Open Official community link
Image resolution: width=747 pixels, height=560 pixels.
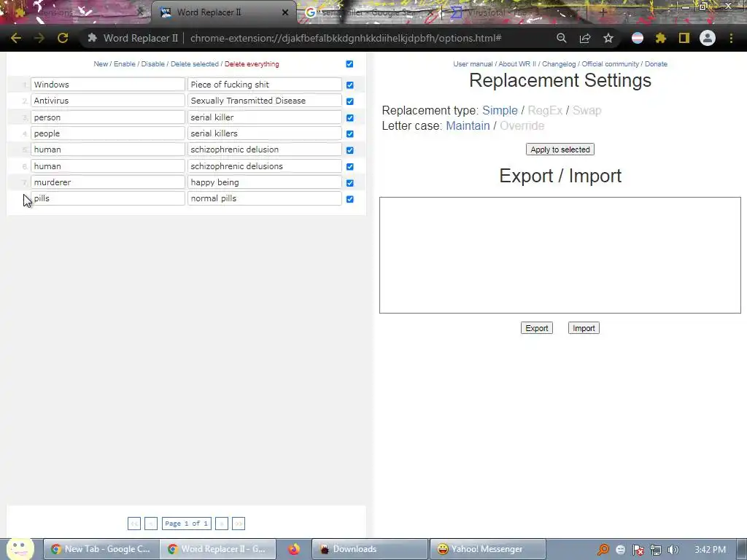[611, 64]
